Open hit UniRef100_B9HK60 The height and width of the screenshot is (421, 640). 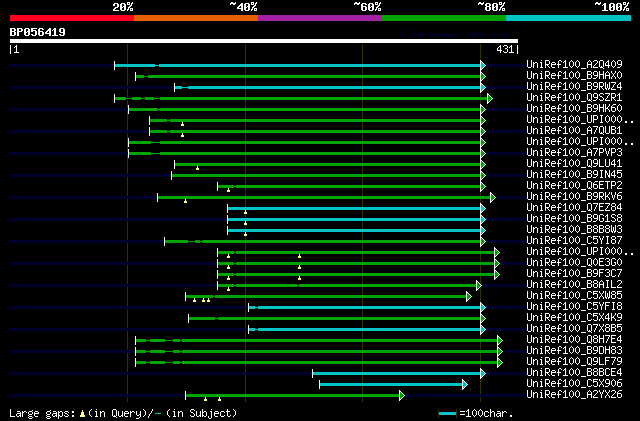pos(574,108)
